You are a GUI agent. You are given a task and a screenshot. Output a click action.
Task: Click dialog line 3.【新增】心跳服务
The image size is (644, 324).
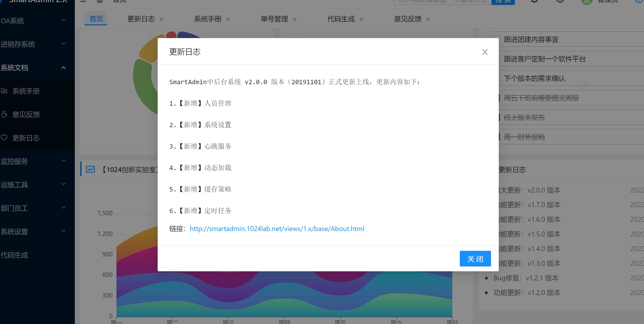point(200,146)
